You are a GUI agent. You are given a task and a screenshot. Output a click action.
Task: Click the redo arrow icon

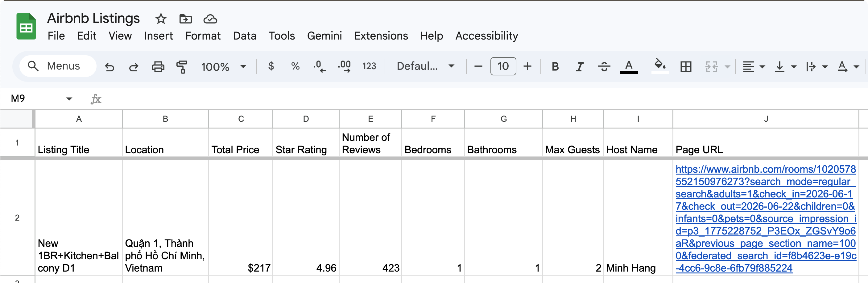[134, 67]
